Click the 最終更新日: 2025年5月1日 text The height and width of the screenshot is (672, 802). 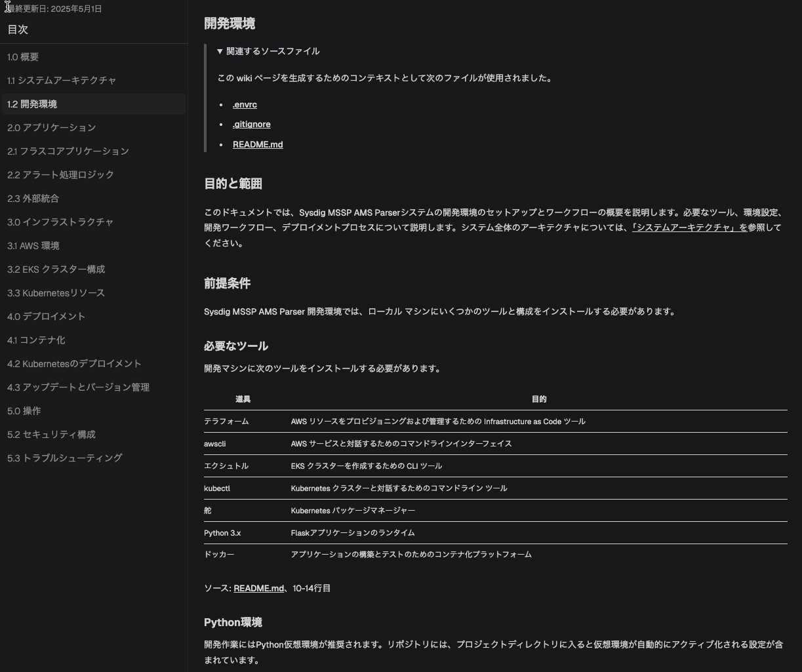[54, 9]
